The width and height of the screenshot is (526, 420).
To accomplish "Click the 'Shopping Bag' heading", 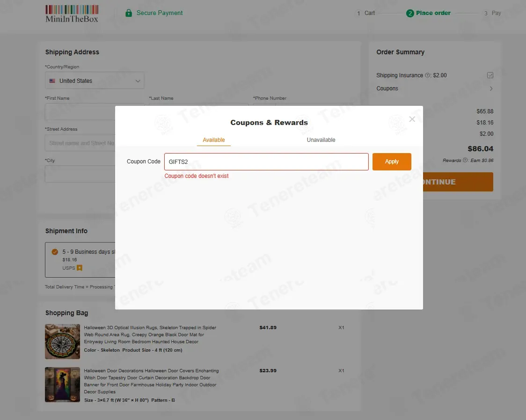I will pos(67,313).
